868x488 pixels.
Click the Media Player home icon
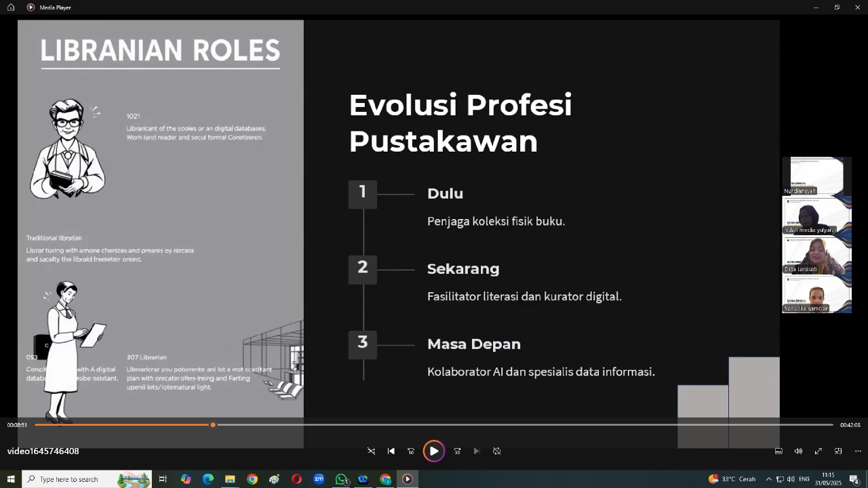click(11, 7)
